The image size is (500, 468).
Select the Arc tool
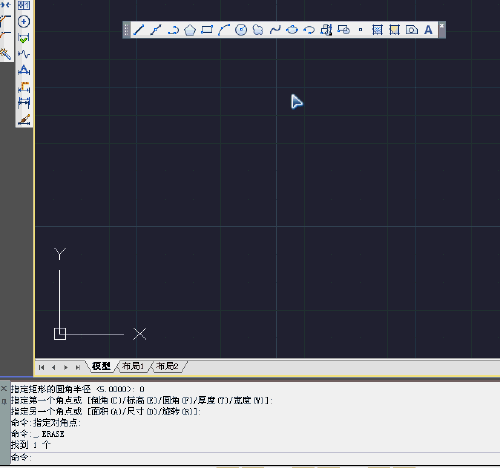click(x=224, y=30)
